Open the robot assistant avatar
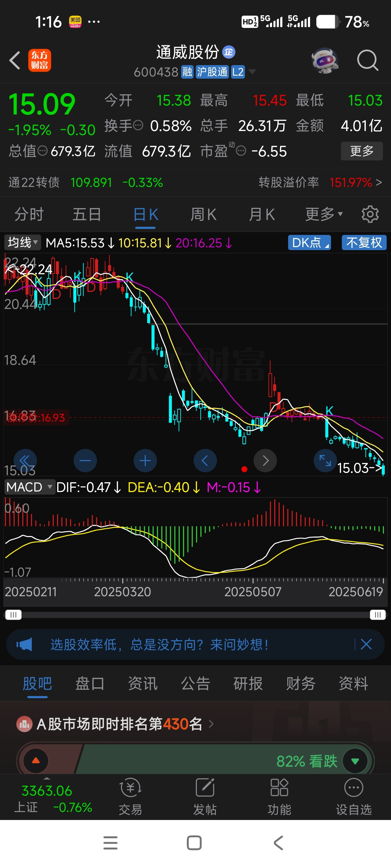 coord(324,61)
